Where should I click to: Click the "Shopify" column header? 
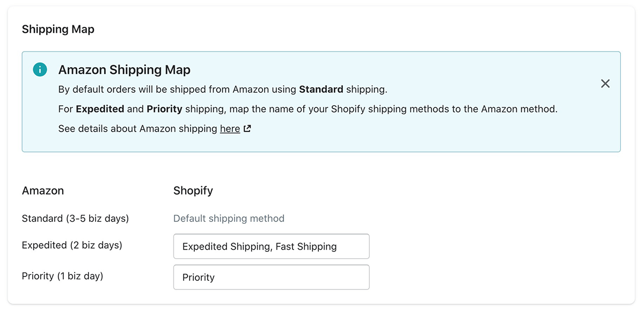point(193,191)
